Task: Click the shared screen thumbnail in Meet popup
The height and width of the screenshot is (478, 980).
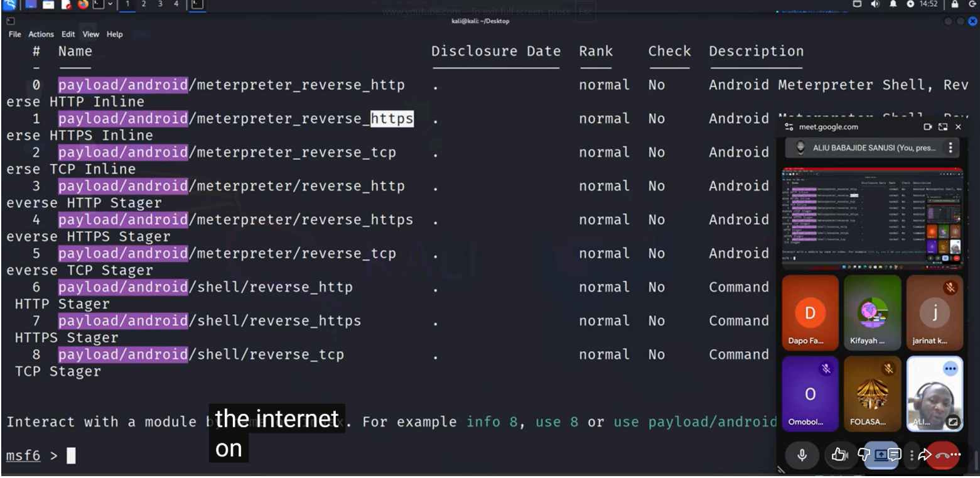Action: [x=873, y=218]
